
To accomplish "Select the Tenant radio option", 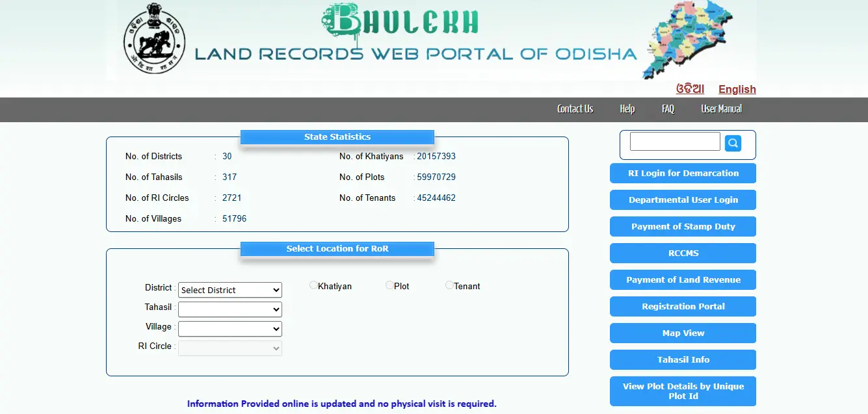I will [449, 285].
